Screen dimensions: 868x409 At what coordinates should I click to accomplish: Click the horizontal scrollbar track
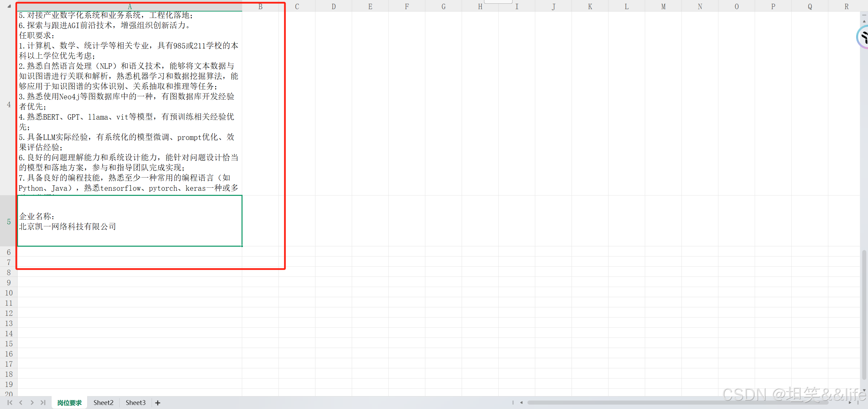[678, 403]
